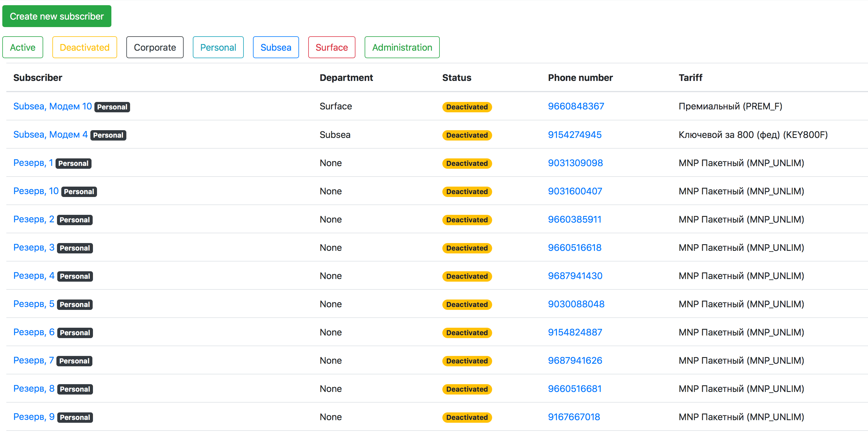Open subscriber Subsea, Модем 10

53,106
